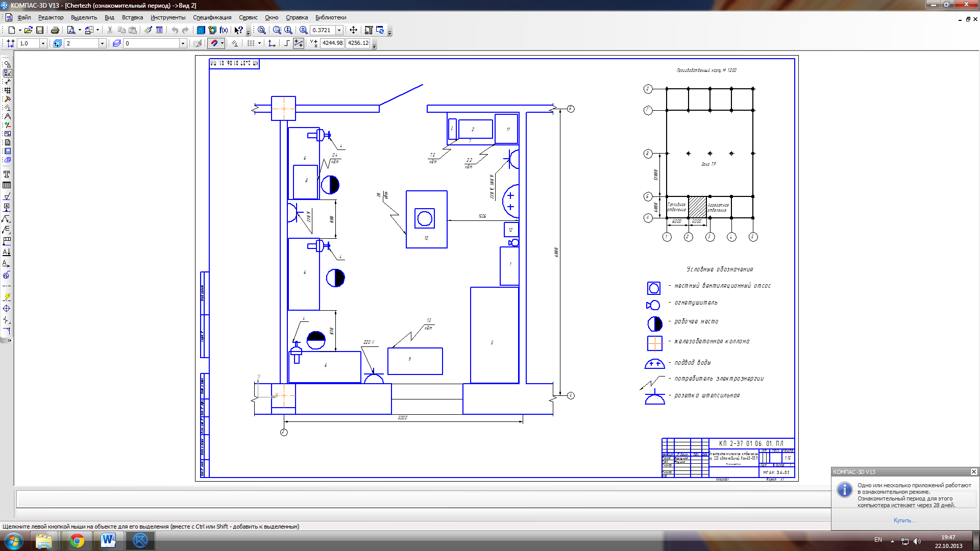
Task: Close the КОМПАС-3D V13 notification popup
Action: pyautogui.click(x=973, y=472)
